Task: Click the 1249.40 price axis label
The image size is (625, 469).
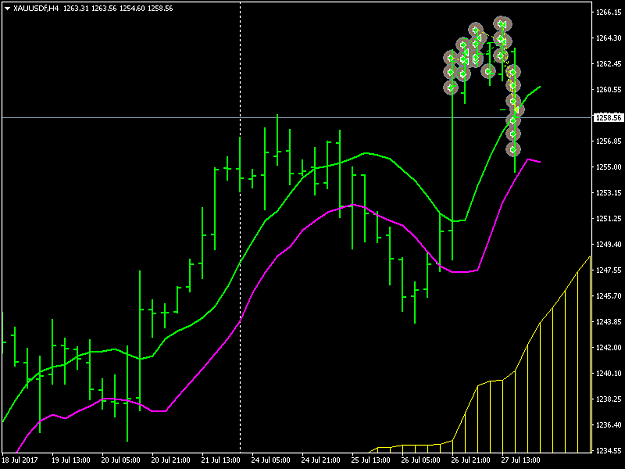Action: 608,244
